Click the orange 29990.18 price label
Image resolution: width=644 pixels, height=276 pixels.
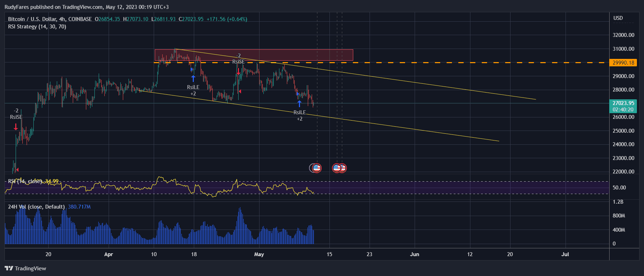pyautogui.click(x=623, y=63)
